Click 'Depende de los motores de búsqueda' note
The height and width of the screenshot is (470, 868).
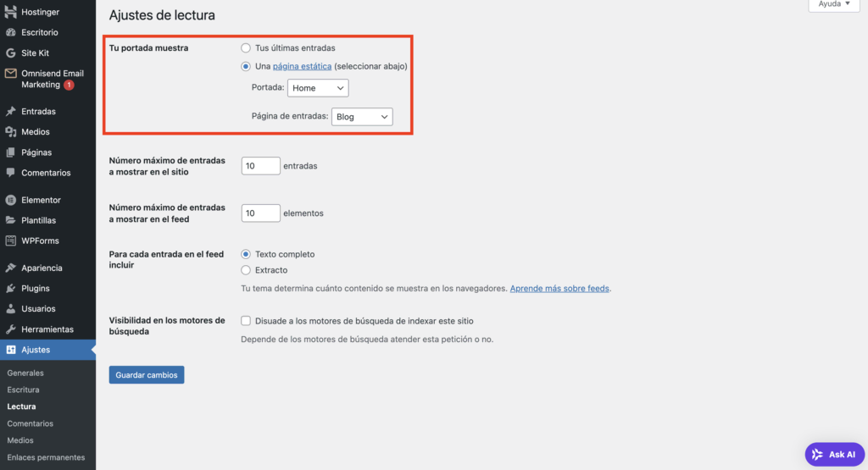point(367,339)
